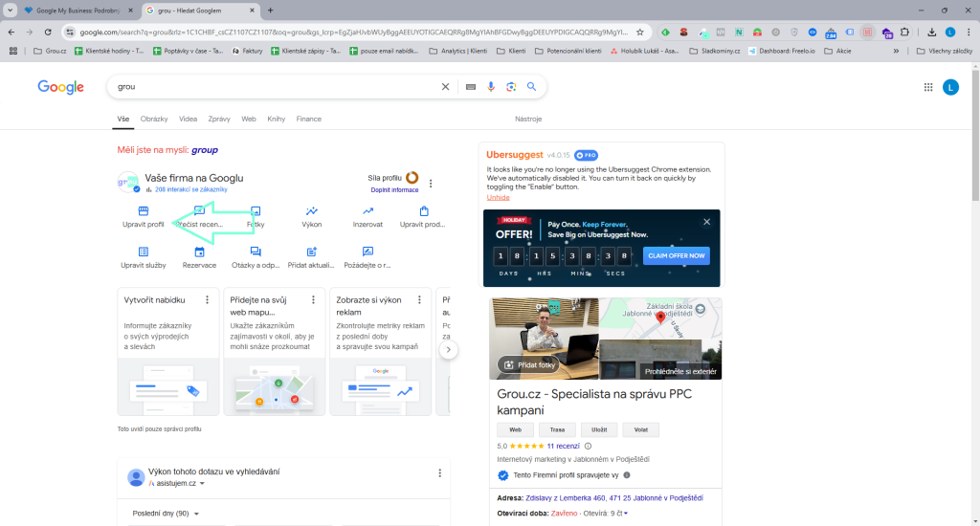This screenshot has width=980, height=526.
Task: Switch to Knihy results tab
Action: (x=277, y=119)
